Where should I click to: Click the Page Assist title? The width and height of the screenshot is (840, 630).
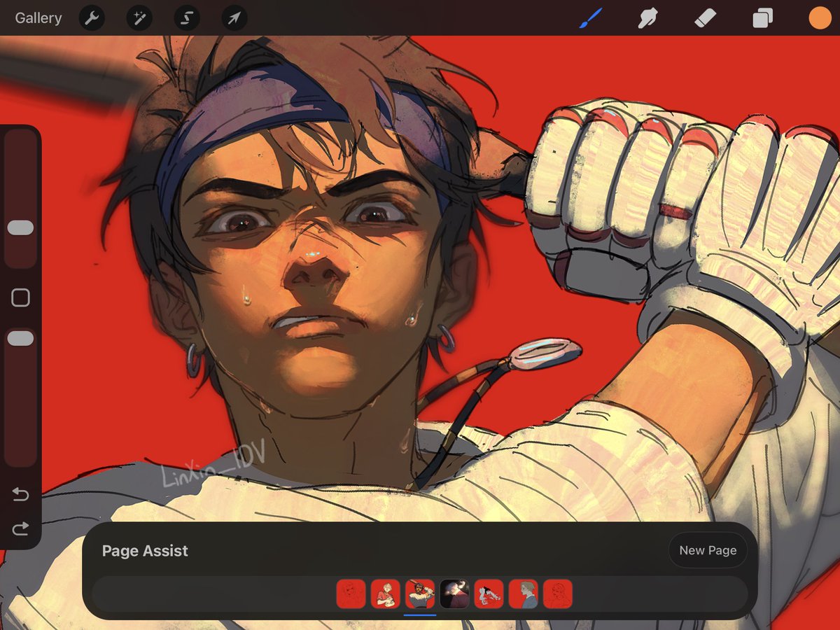click(145, 551)
